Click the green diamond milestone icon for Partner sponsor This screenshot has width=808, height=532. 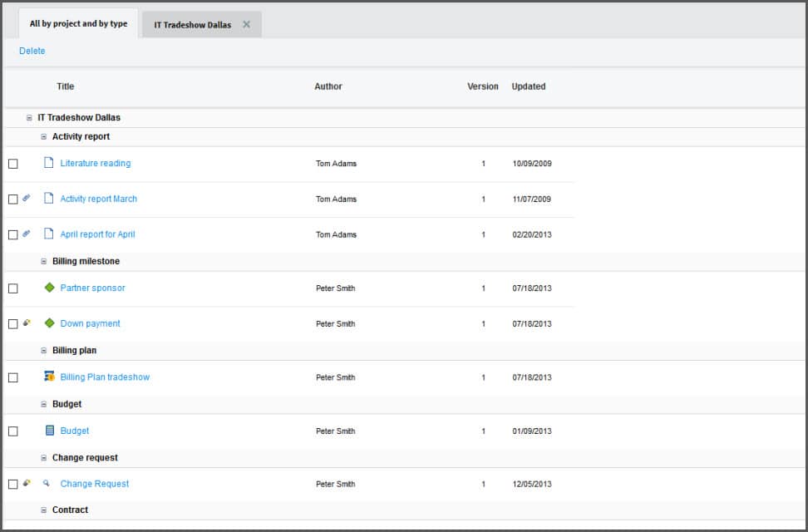pyautogui.click(x=49, y=288)
